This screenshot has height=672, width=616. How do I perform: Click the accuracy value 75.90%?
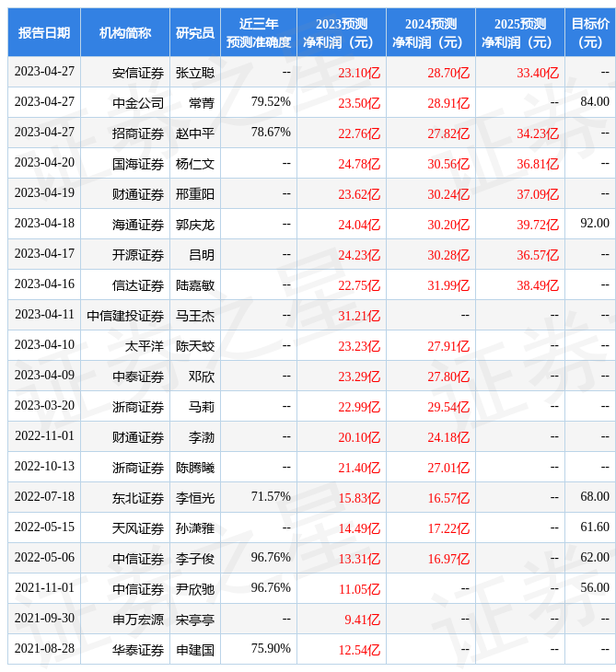(x=271, y=648)
